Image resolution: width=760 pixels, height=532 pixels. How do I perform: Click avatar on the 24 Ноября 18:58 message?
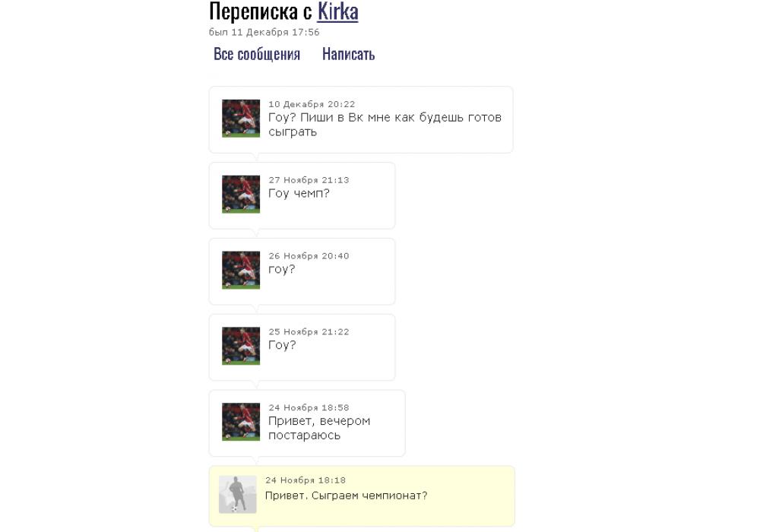pyautogui.click(x=241, y=422)
